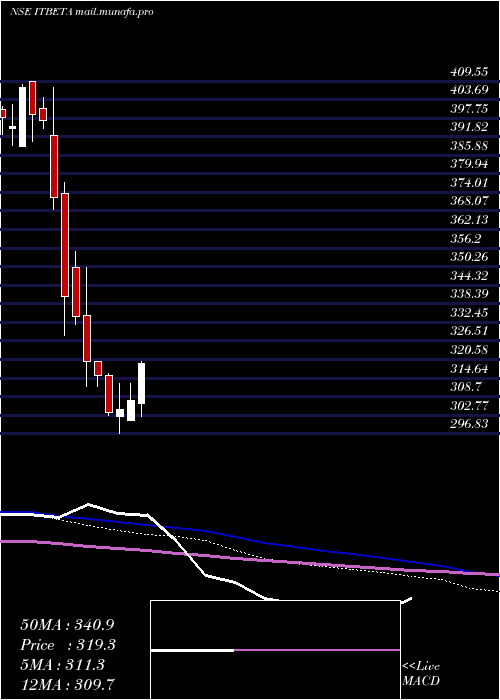Select the 379.94 price level label
The image size is (500, 700).
click(x=468, y=164)
